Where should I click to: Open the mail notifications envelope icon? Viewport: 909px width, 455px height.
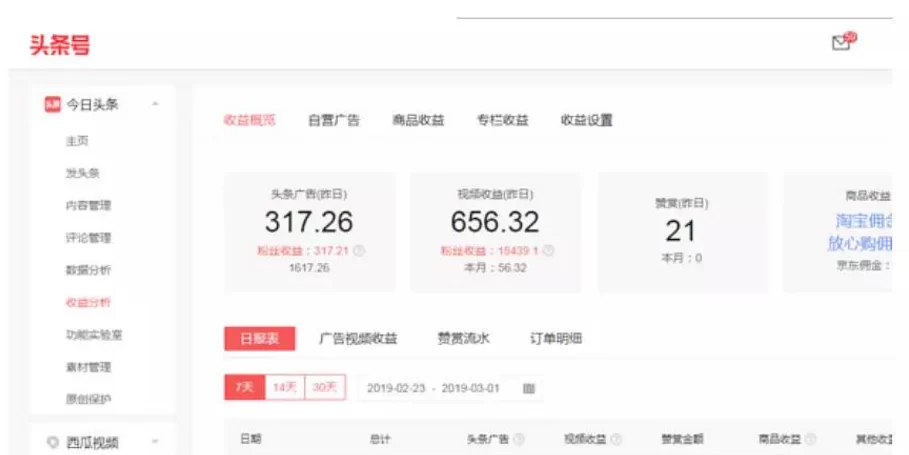(x=841, y=43)
